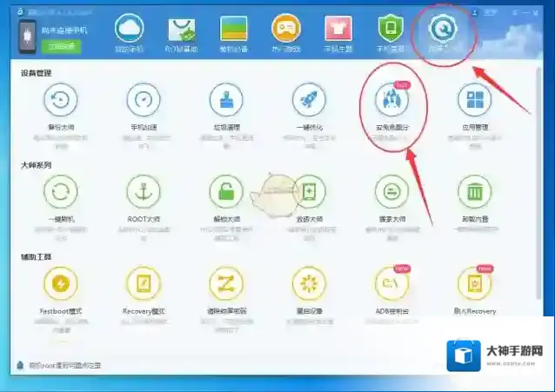Image resolution: width=555 pixels, height=392 pixels.
Task: Select the wrench utilities toolbox tab
Action: point(443,33)
